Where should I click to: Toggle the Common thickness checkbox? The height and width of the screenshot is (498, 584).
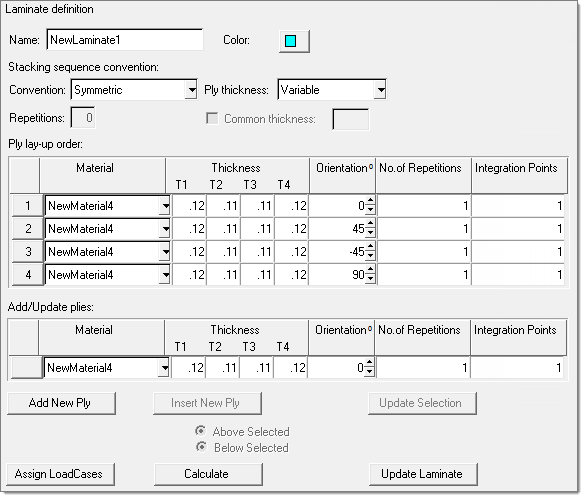click(x=212, y=119)
